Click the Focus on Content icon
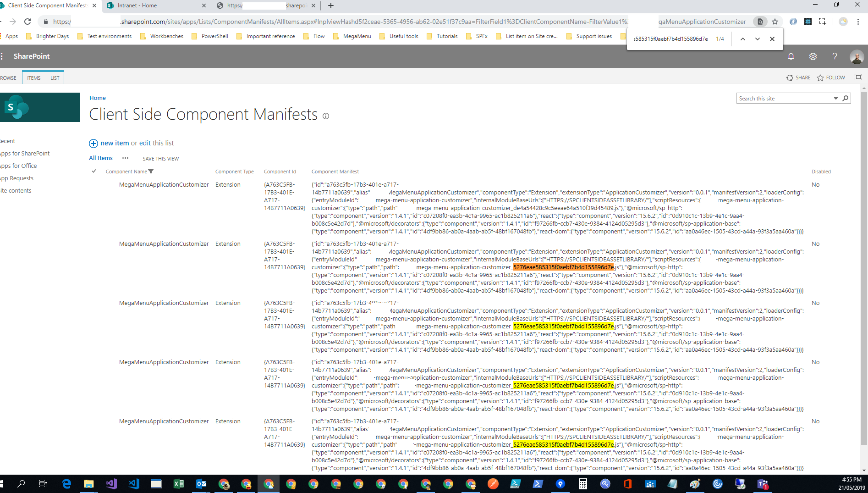 coord(858,77)
